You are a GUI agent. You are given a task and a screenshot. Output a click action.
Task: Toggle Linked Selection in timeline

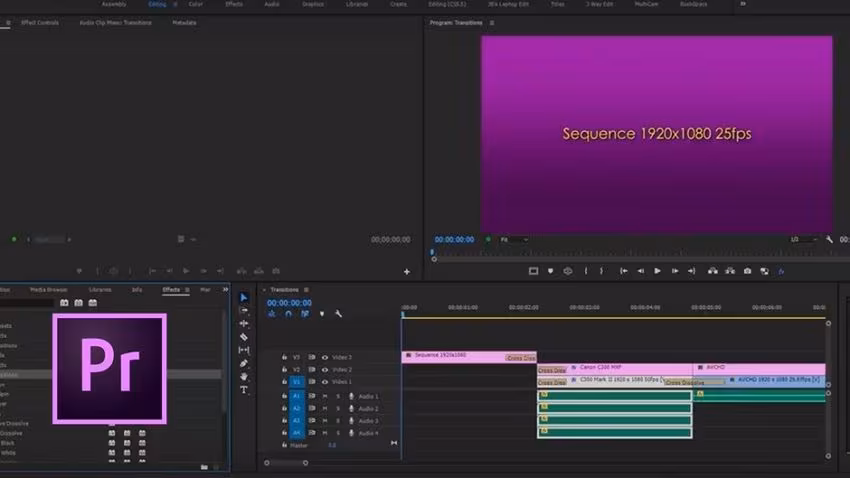click(305, 314)
